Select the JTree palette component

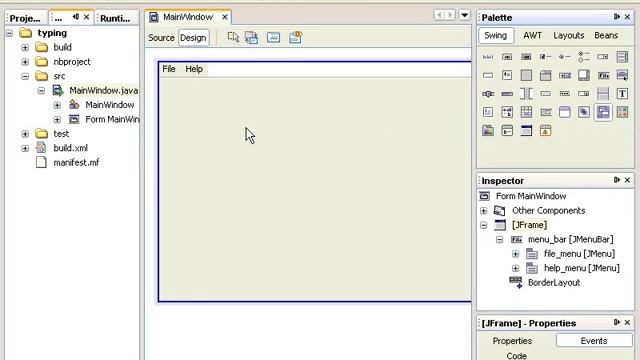click(507, 112)
